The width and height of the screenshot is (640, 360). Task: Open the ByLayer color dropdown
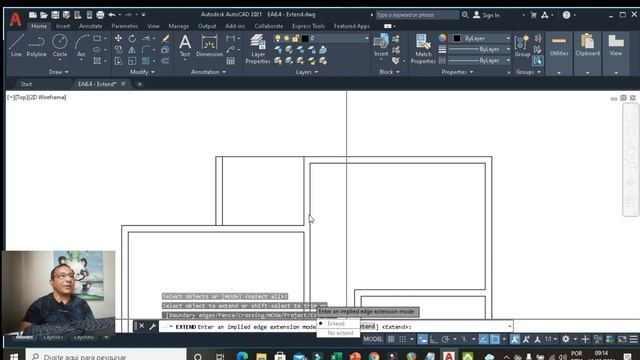(x=482, y=38)
